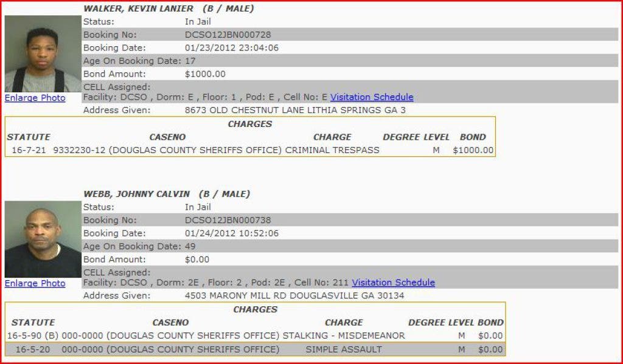
Task: Select booking number DCSO12JBN000738
Action: point(228,220)
